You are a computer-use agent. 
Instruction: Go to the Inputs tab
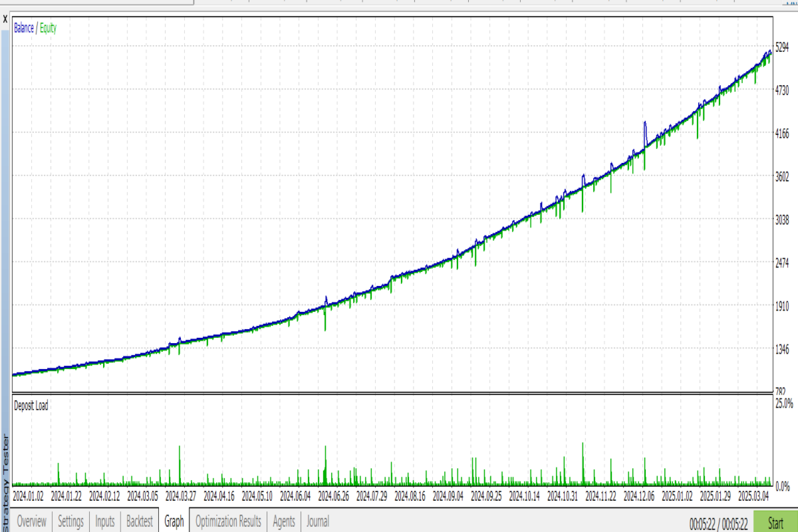[105, 521]
